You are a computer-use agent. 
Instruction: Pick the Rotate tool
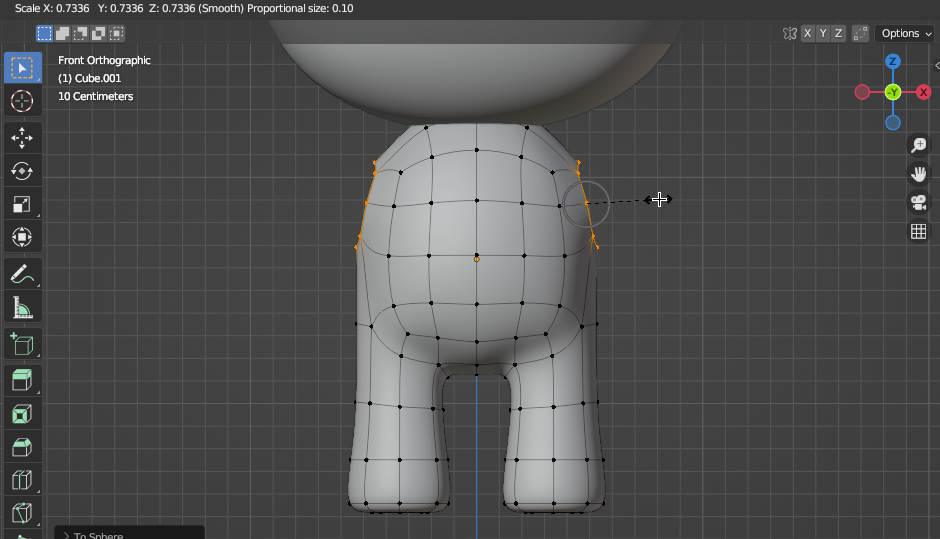(22, 171)
